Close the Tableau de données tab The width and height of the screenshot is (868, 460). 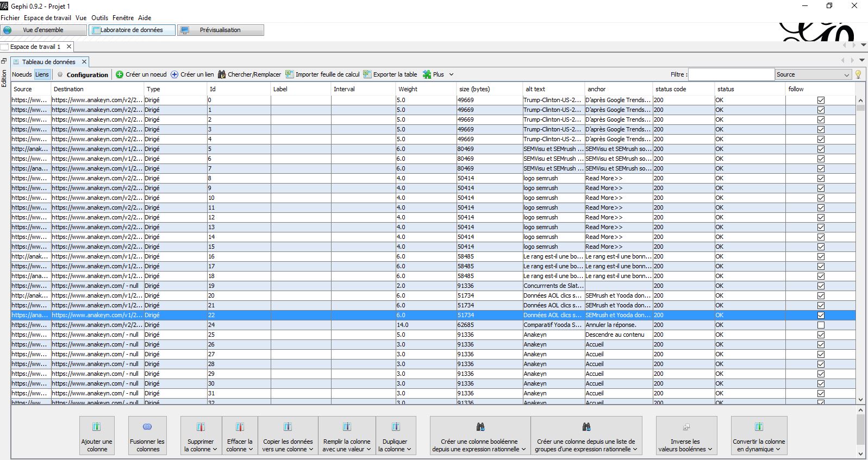(x=84, y=62)
